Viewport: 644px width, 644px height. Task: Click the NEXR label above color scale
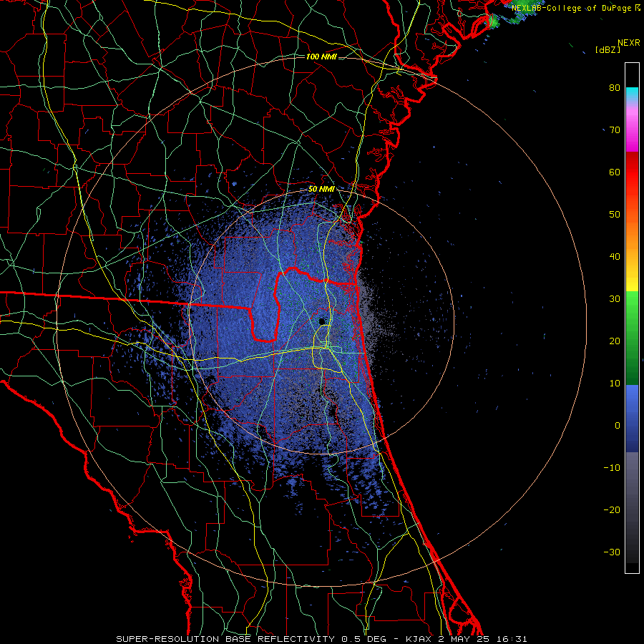(628, 43)
